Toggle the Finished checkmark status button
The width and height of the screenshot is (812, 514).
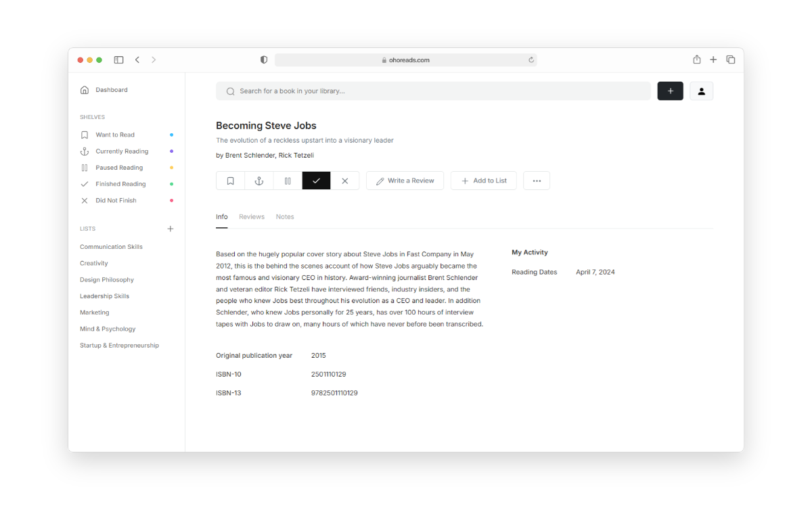[316, 181]
